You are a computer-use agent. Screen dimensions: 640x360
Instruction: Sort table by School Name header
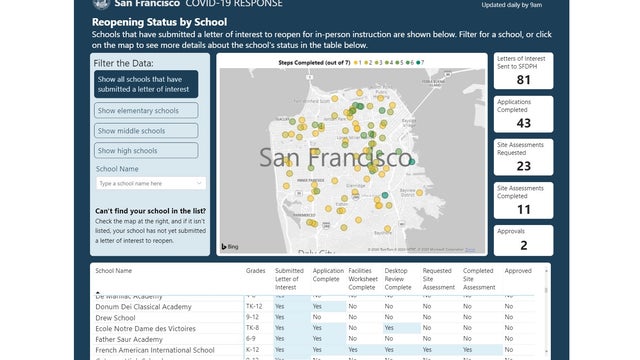click(x=113, y=271)
